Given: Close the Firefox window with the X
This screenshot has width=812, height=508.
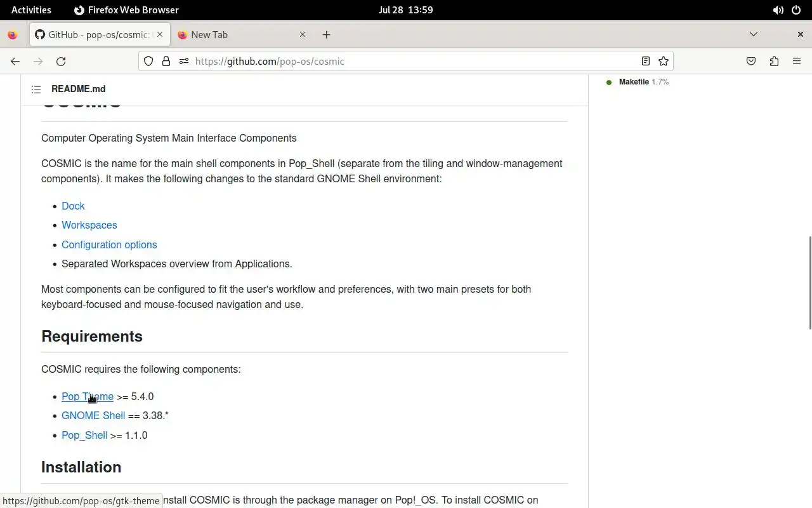Looking at the screenshot, I should tap(801, 34).
